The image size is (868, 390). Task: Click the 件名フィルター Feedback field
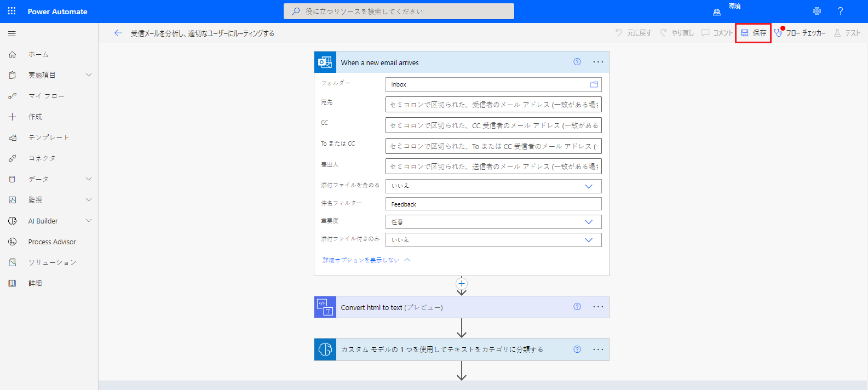(493, 204)
